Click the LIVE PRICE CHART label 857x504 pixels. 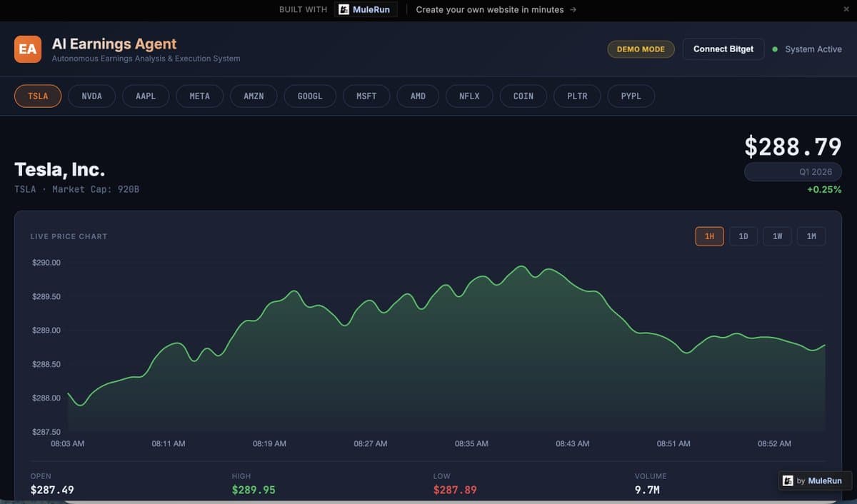click(69, 236)
